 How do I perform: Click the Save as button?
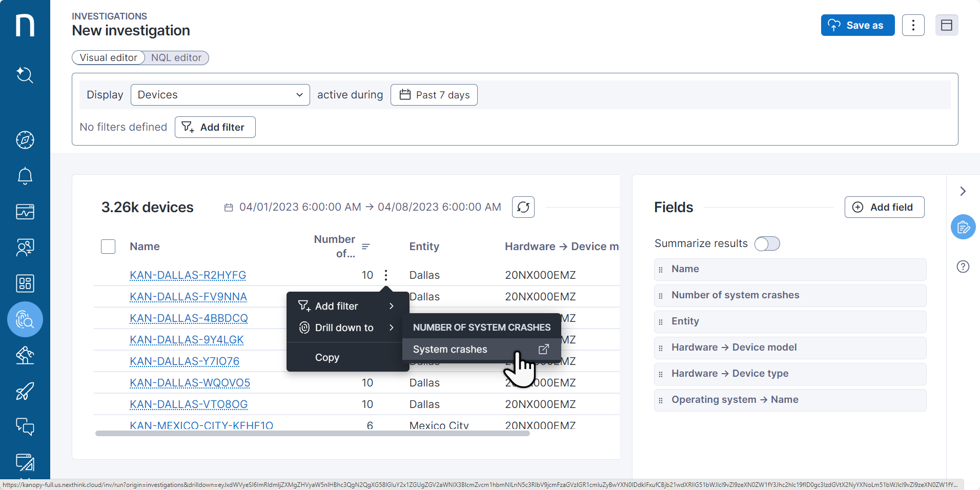click(857, 25)
